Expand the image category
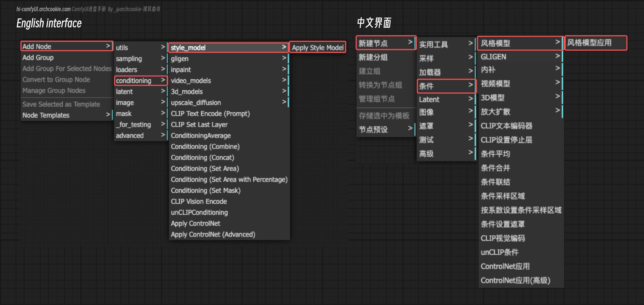The height and width of the screenshot is (305, 644). tap(141, 102)
